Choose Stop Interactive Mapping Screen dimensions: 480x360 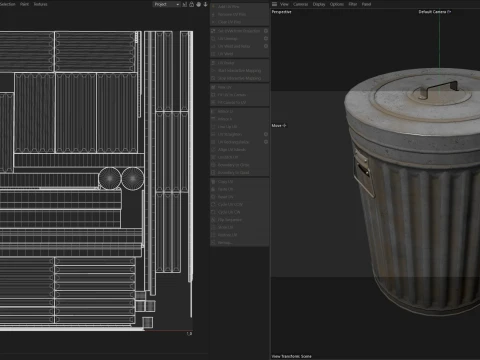[x=240, y=78]
